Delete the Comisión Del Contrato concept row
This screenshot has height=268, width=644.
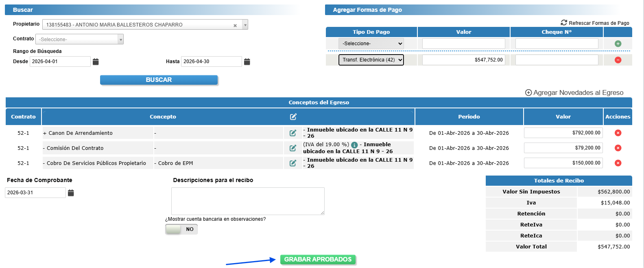click(x=618, y=148)
